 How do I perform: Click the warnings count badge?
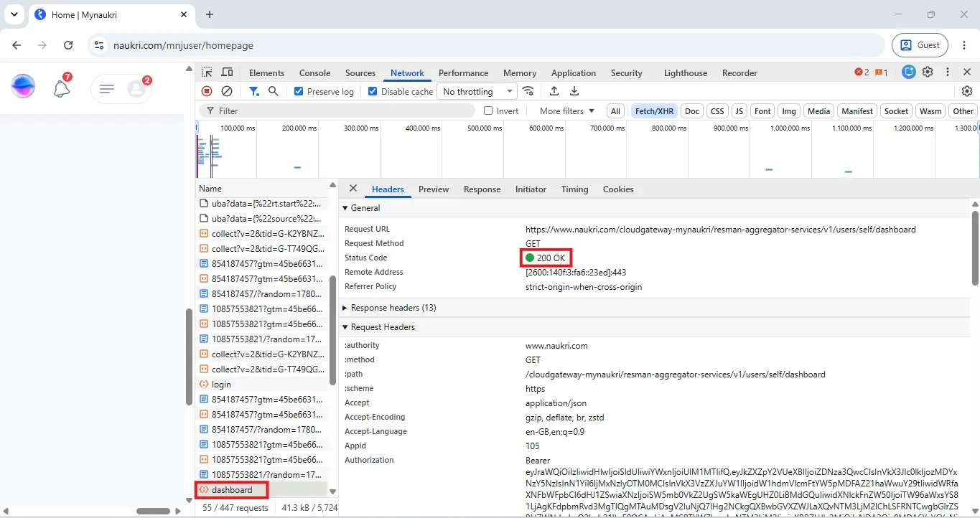881,72
